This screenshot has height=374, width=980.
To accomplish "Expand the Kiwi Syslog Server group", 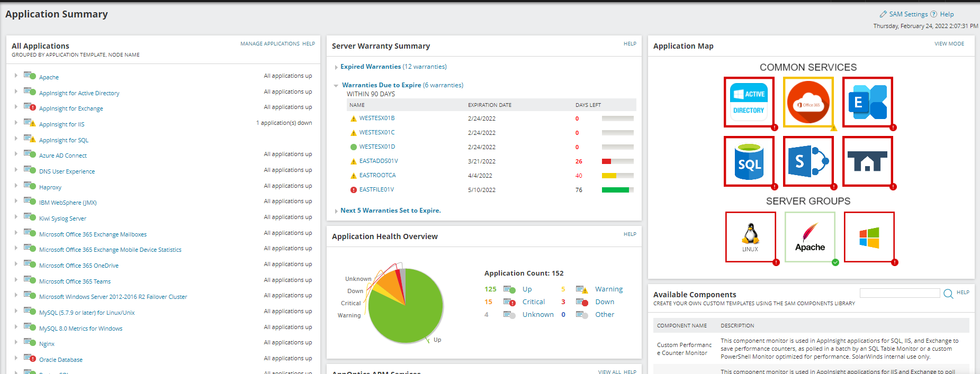I will click(16, 217).
